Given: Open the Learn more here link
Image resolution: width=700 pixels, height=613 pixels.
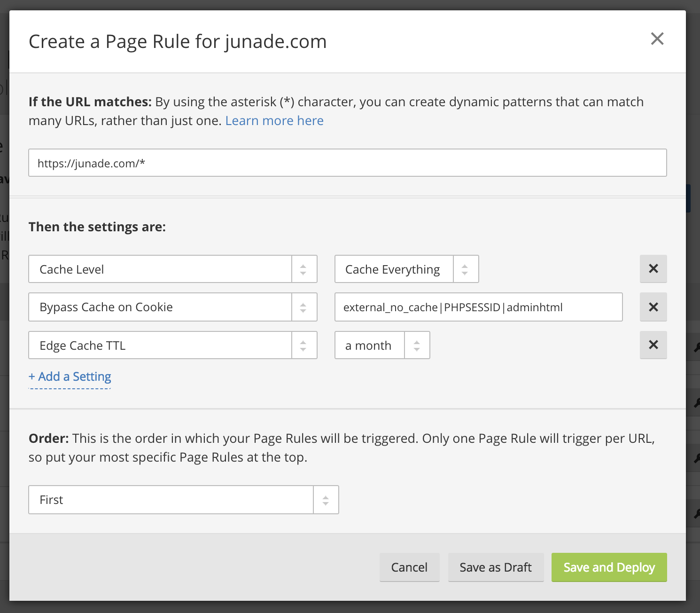Looking at the screenshot, I should click(274, 121).
